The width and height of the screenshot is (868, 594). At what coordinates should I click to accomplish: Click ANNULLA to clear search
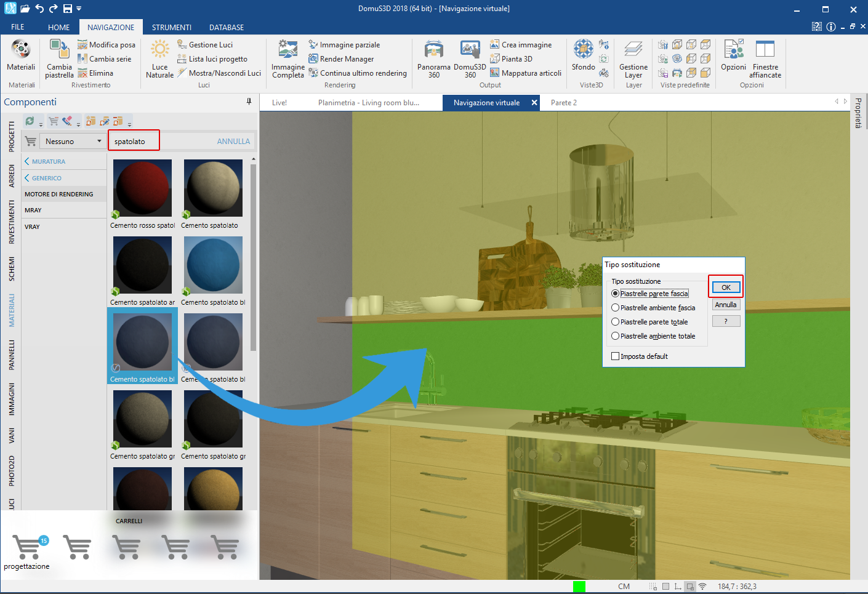point(233,142)
